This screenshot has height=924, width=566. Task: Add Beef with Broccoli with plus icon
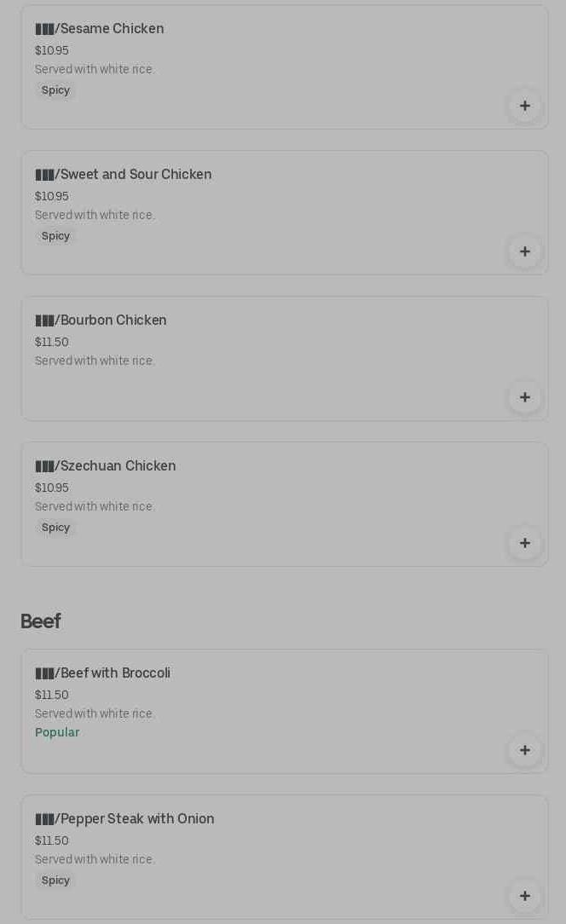(524, 750)
